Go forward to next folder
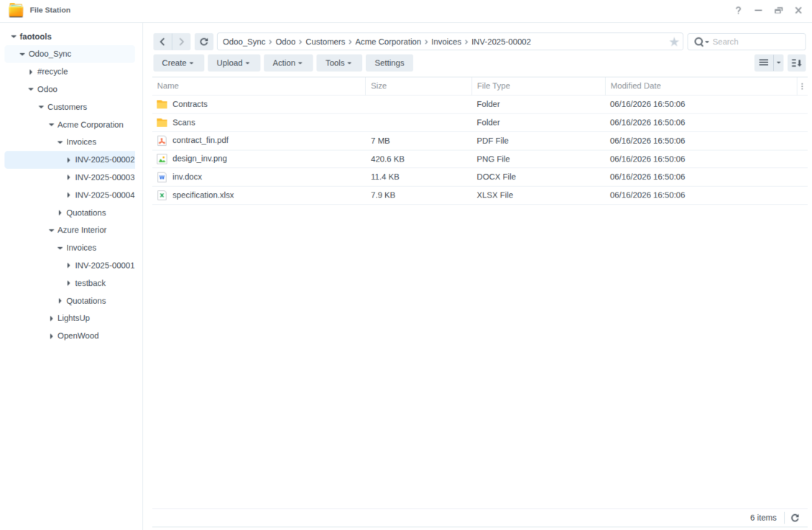This screenshot has height=530, width=812. click(181, 42)
